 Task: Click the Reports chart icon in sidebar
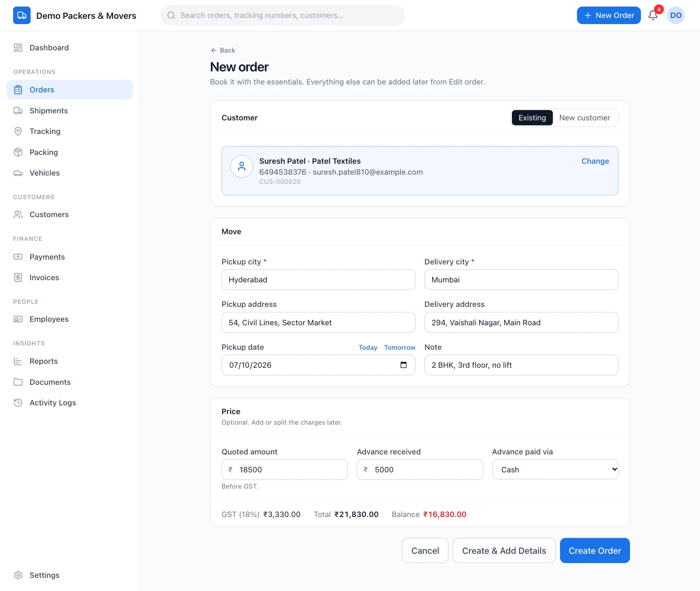(x=18, y=361)
